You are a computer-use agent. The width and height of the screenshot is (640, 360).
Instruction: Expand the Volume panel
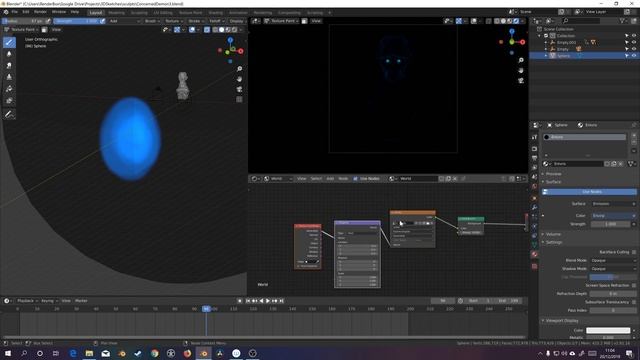553,234
